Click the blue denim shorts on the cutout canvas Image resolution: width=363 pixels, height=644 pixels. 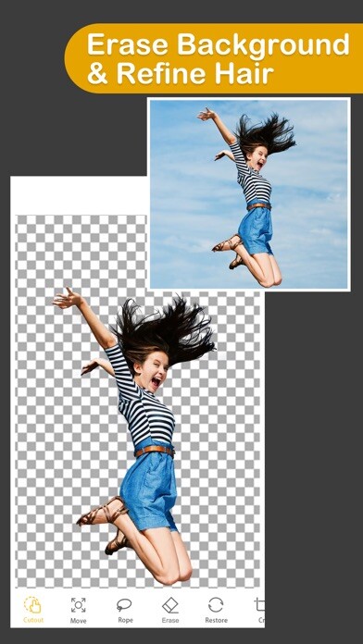150,489
